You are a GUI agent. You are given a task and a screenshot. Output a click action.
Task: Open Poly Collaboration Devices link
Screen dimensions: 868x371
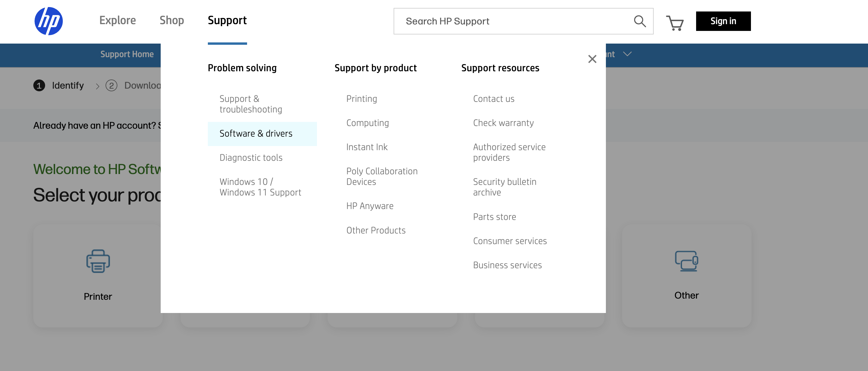click(x=382, y=176)
